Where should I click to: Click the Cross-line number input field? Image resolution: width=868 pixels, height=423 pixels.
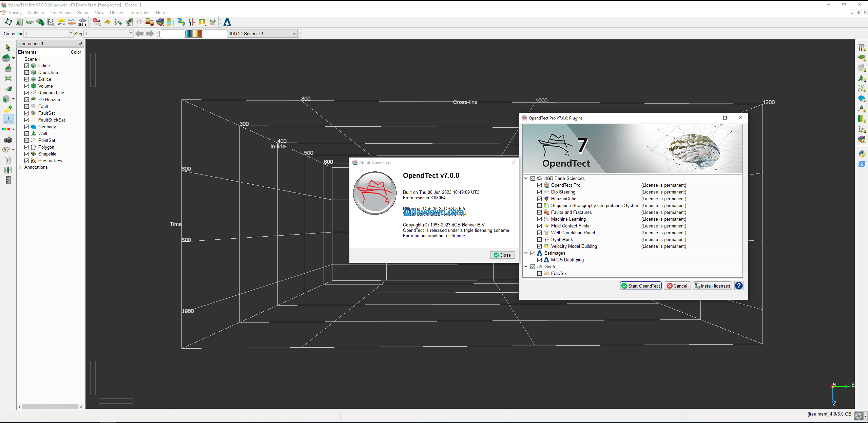point(46,34)
